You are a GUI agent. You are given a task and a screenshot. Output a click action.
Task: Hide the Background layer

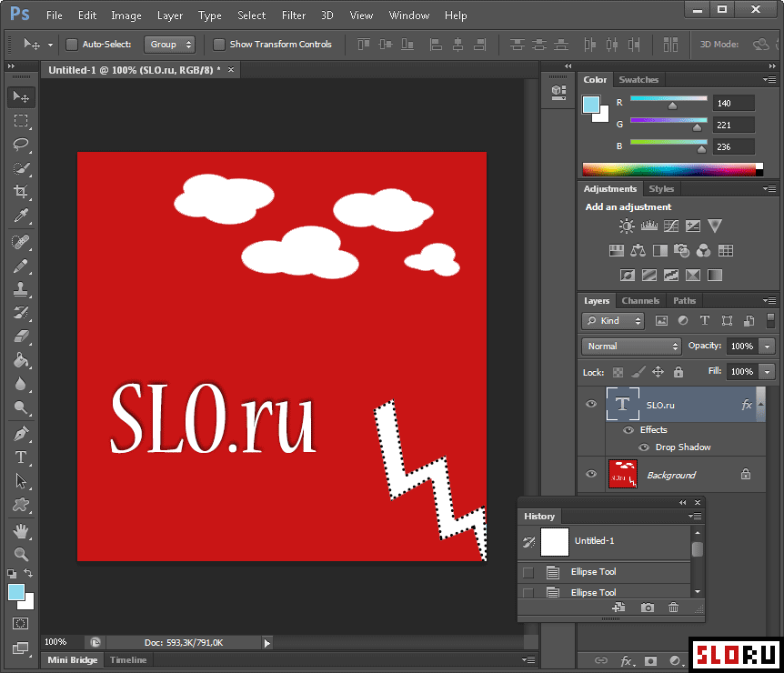591,474
